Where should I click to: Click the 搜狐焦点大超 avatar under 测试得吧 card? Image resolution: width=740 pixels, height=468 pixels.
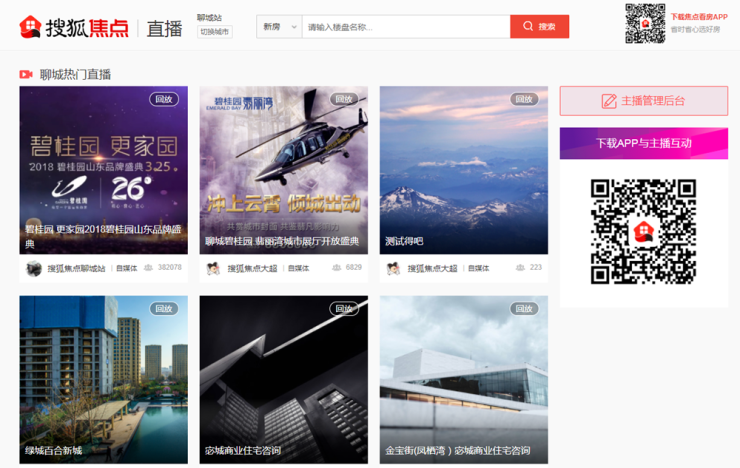click(x=394, y=268)
